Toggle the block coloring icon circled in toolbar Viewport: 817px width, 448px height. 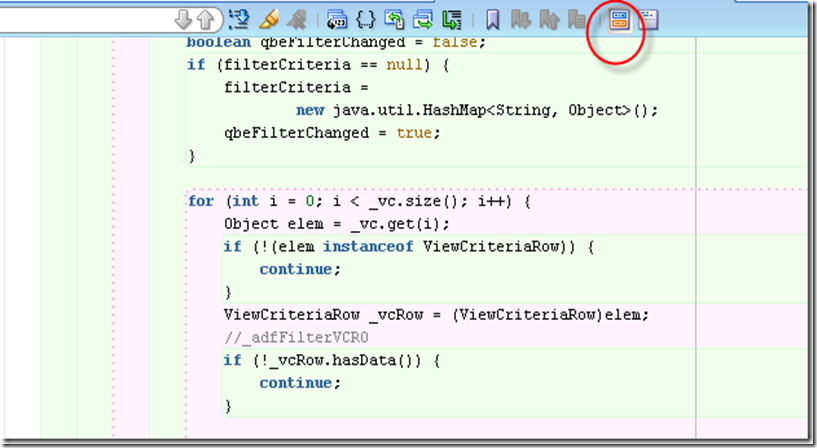coord(619,20)
